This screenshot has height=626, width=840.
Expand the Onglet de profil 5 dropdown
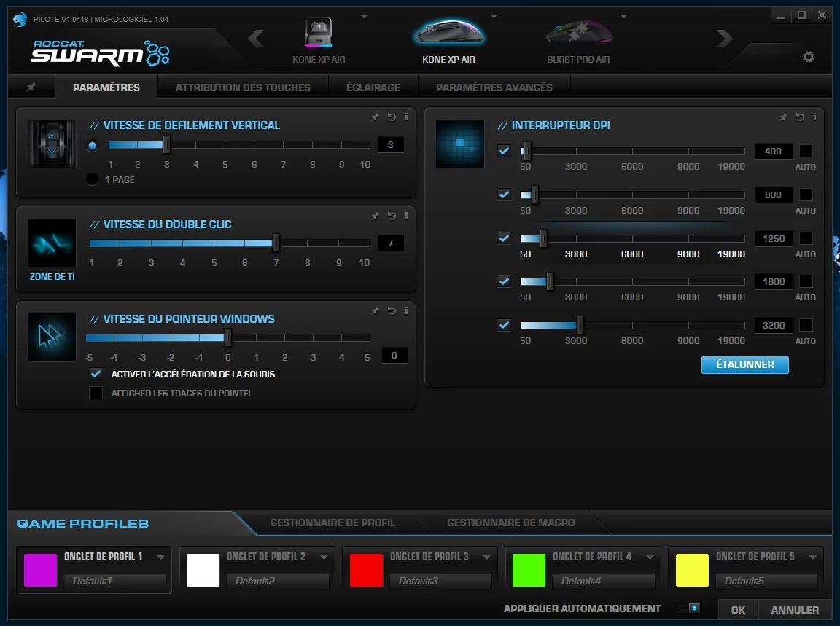813,557
